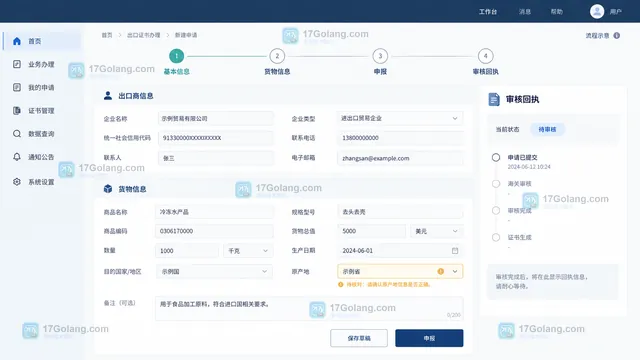Click the 出口商信息 person icon
640x360 pixels.
click(108, 96)
